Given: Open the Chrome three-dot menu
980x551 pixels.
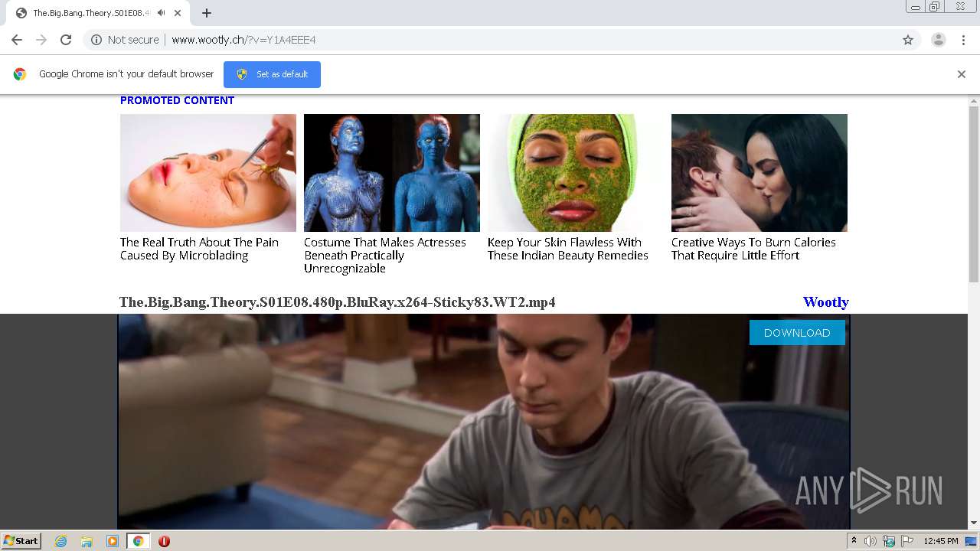Looking at the screenshot, I should click(963, 40).
